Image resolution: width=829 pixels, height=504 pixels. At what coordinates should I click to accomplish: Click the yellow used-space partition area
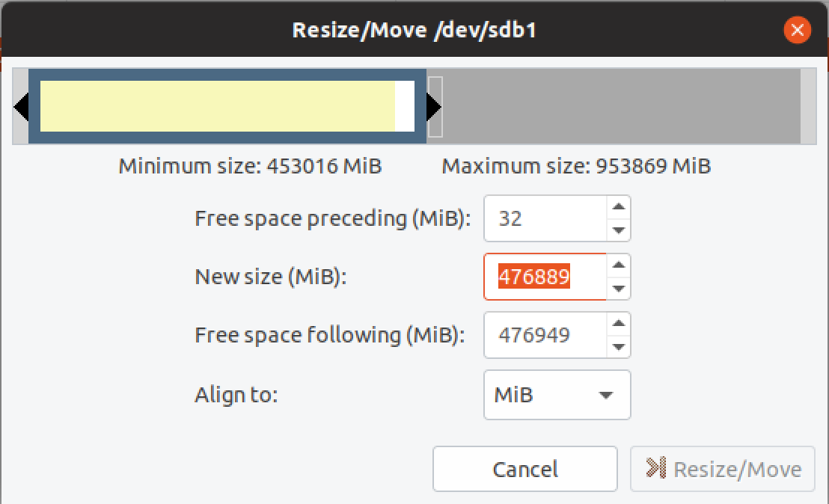click(217, 107)
